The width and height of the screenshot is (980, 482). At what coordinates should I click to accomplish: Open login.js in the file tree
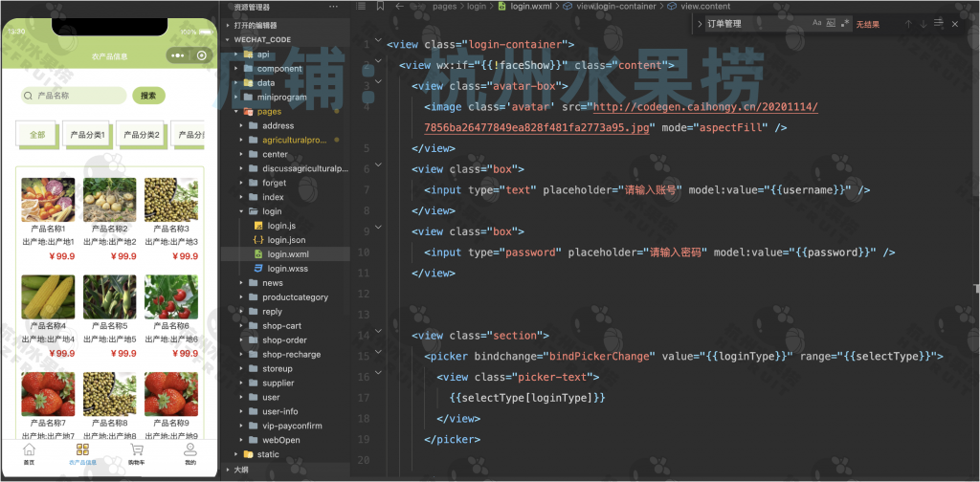[x=281, y=226]
